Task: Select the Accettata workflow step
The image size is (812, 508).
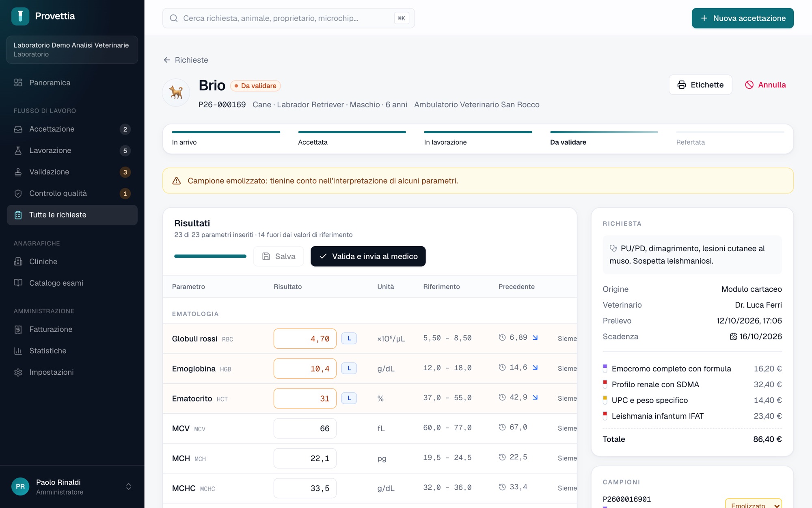Action: 352,139
